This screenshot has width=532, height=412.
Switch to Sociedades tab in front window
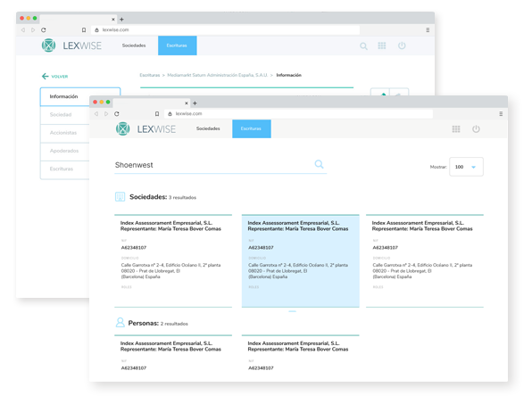(208, 128)
